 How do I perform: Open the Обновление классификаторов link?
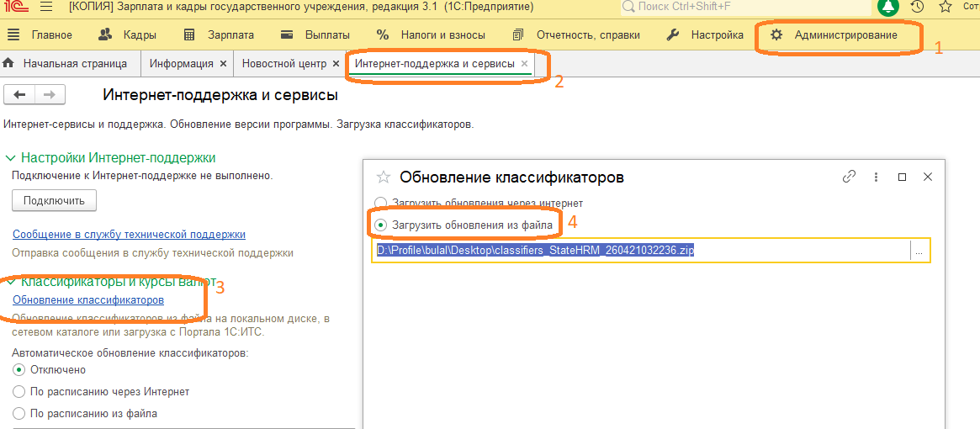click(x=88, y=299)
